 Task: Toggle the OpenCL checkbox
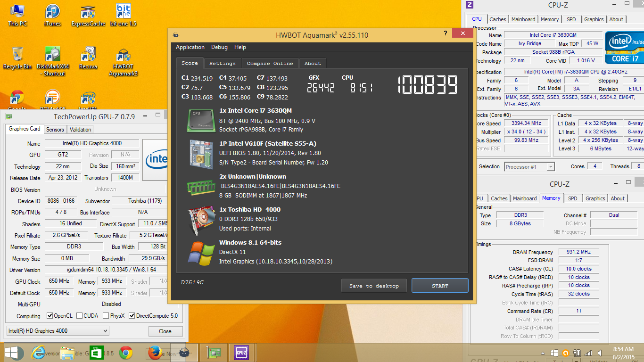point(50,316)
